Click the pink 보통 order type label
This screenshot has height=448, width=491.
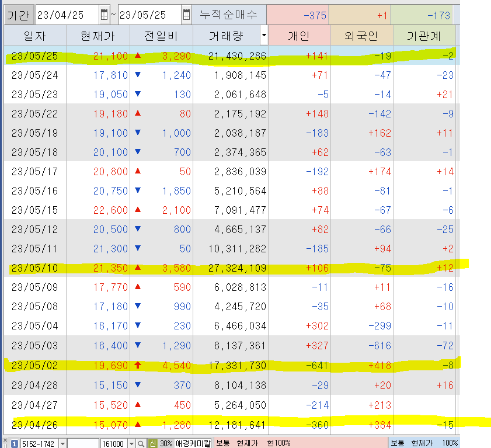tap(222, 443)
